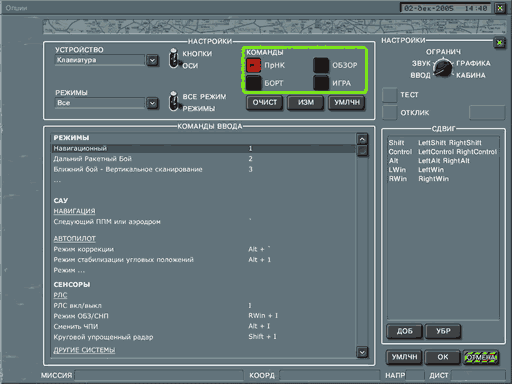Select the RWin modifier row
512x384 pixels.
click(443, 179)
